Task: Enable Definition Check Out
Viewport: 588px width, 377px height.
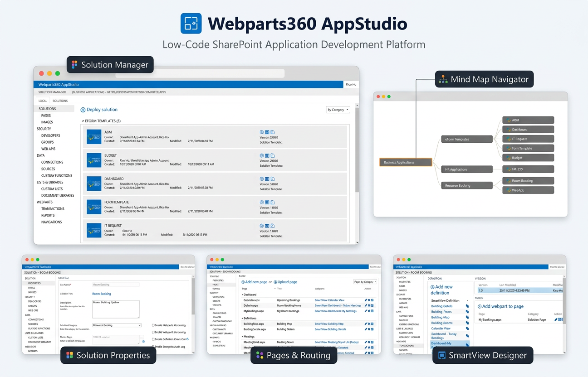Action: click(x=153, y=339)
